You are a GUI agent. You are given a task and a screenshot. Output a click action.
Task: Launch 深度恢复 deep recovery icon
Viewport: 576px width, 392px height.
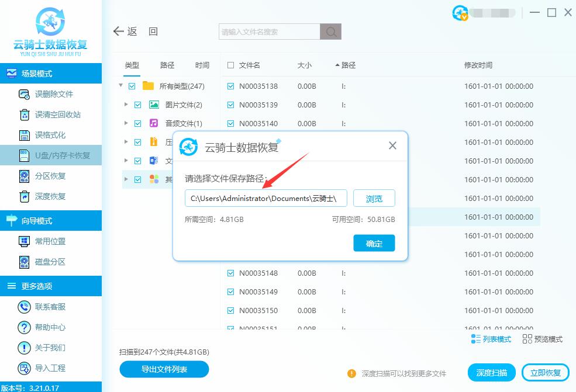coord(24,197)
